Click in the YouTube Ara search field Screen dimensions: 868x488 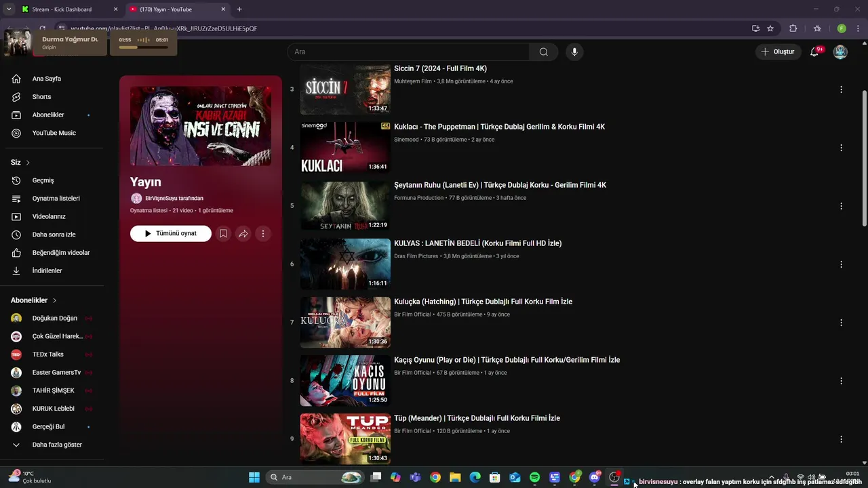409,52
